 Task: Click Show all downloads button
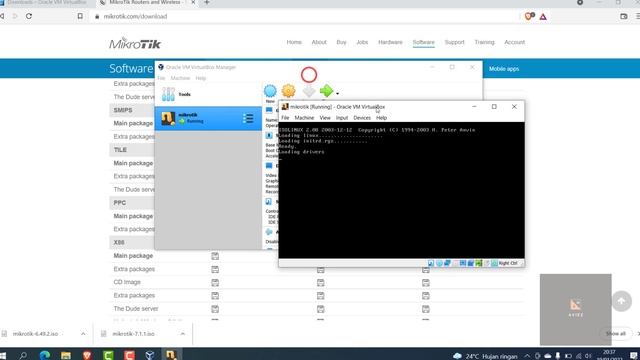click(616, 334)
